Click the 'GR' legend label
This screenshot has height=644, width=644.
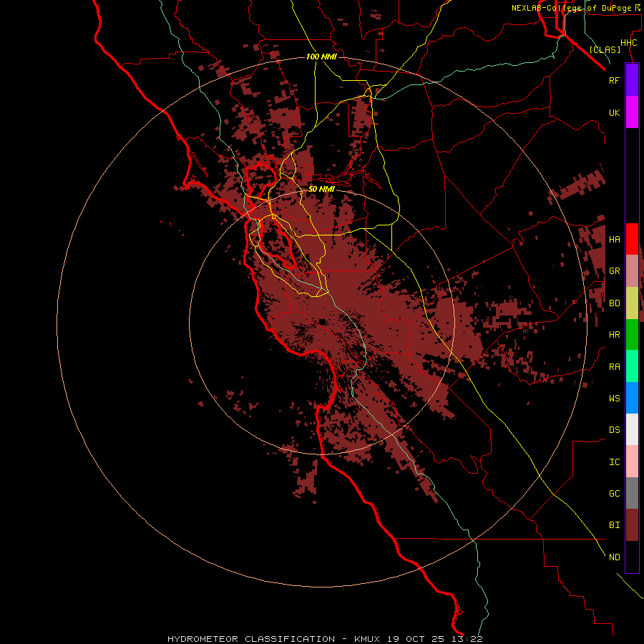pos(614,271)
